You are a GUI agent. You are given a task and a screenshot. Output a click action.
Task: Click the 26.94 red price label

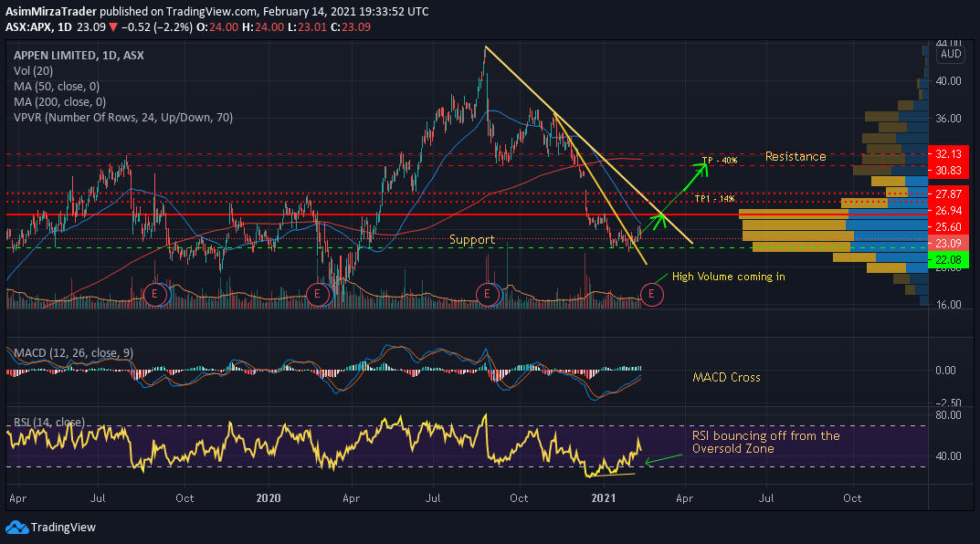[948, 211]
